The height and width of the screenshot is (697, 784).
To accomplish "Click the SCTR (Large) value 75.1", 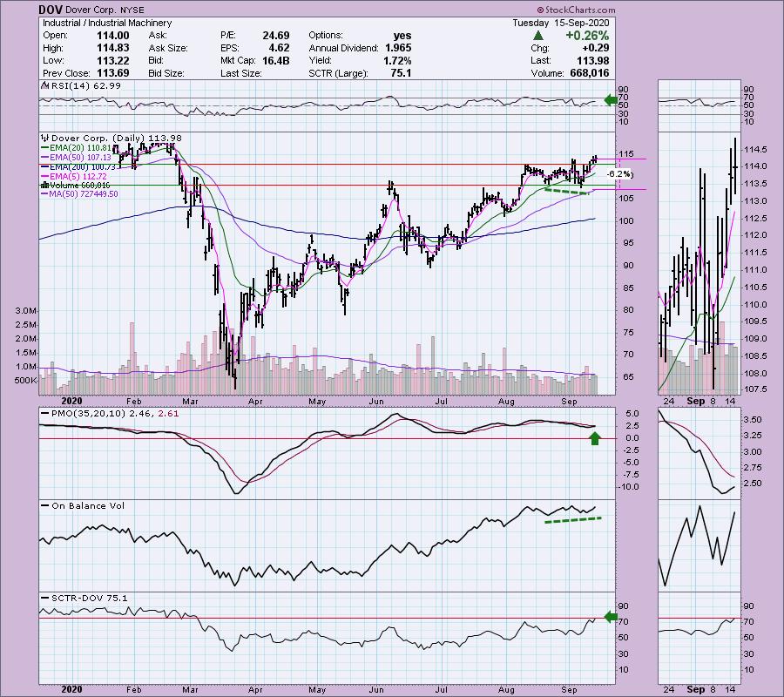I will coord(401,73).
